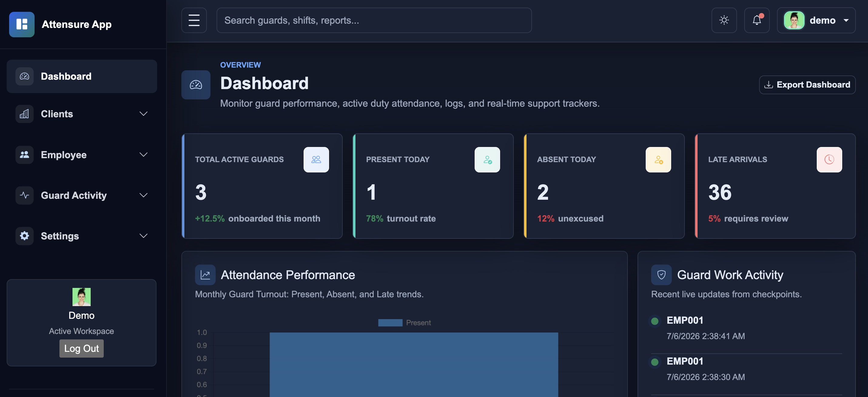Click Absent Today user icon

tap(658, 159)
